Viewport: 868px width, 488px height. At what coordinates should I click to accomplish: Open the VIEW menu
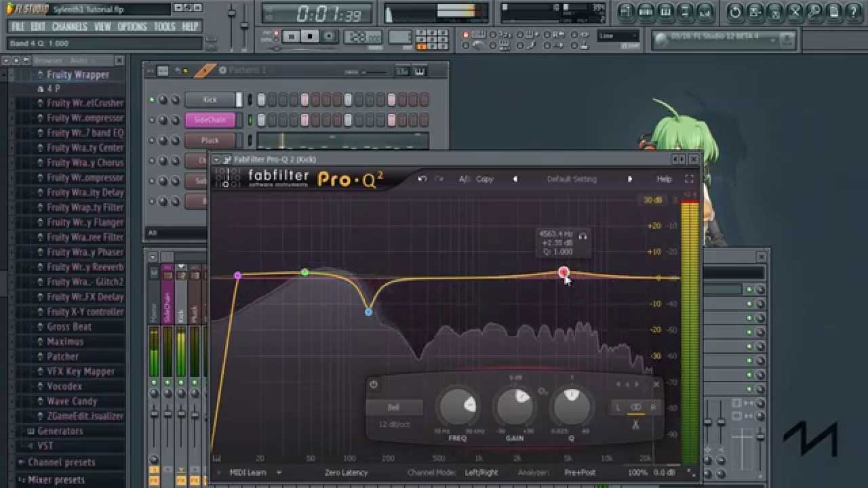[102, 26]
